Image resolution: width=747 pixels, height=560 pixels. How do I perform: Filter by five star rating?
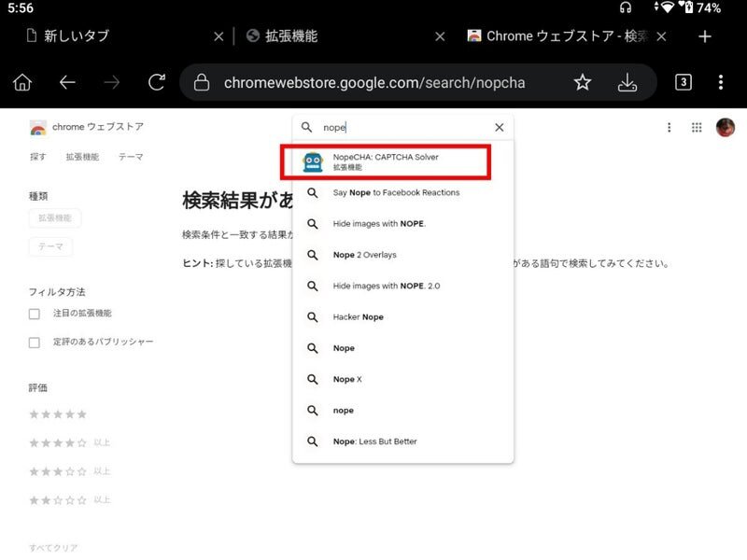click(x=58, y=414)
